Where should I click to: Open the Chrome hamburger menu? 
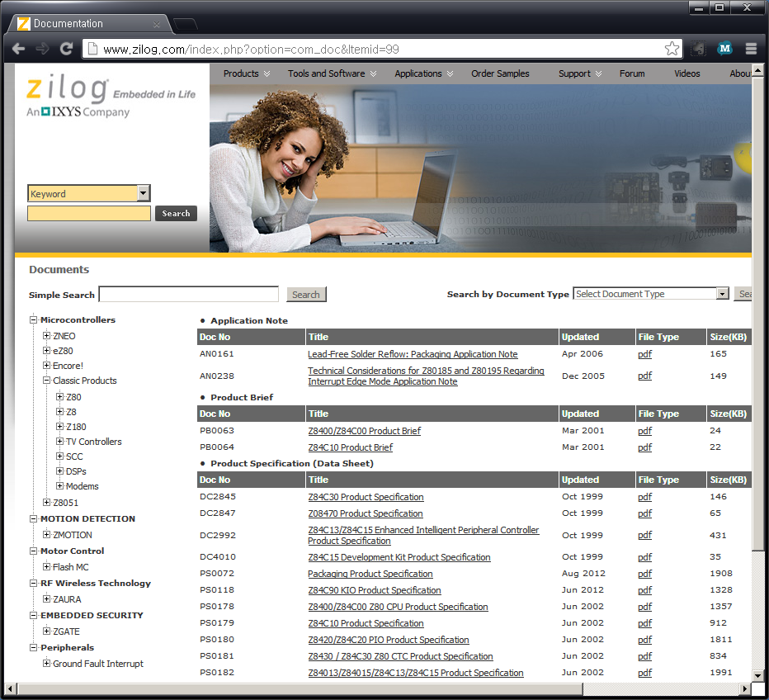pyautogui.click(x=751, y=49)
